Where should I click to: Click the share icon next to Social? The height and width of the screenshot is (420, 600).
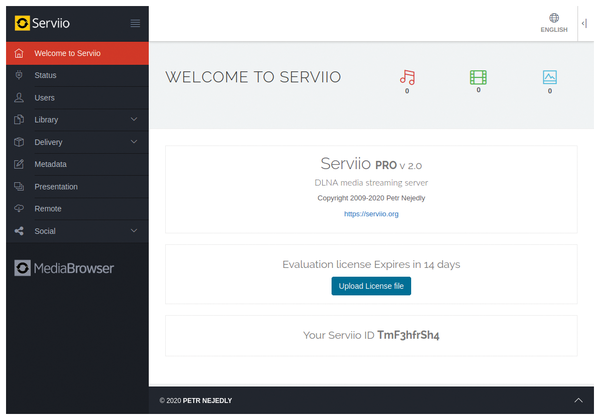tap(19, 231)
